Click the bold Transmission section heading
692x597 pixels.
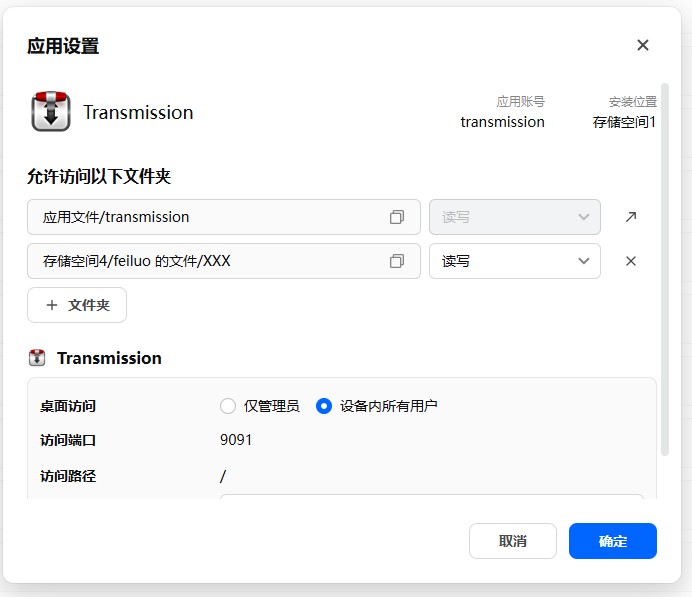coord(109,358)
